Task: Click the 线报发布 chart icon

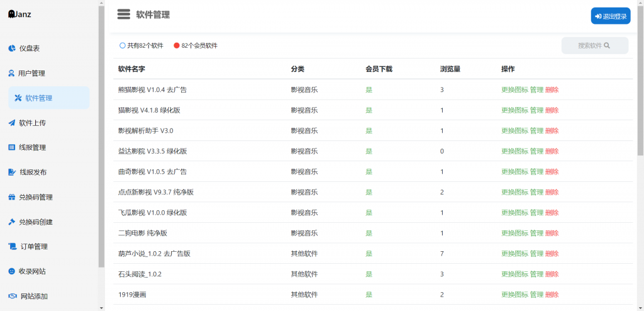Action: tap(13, 172)
